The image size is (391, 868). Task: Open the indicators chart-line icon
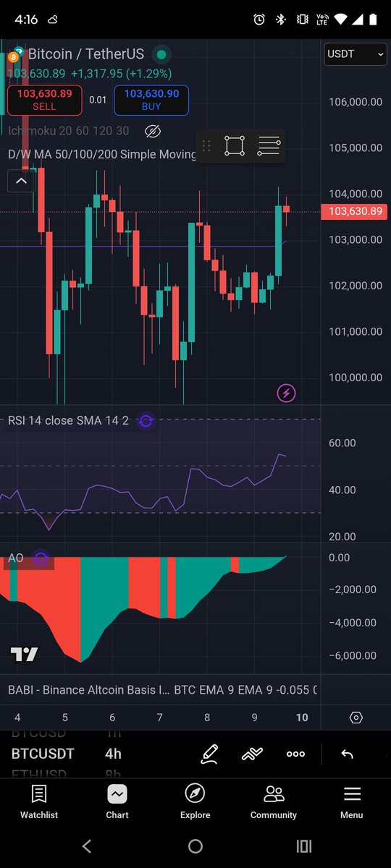[x=252, y=754]
